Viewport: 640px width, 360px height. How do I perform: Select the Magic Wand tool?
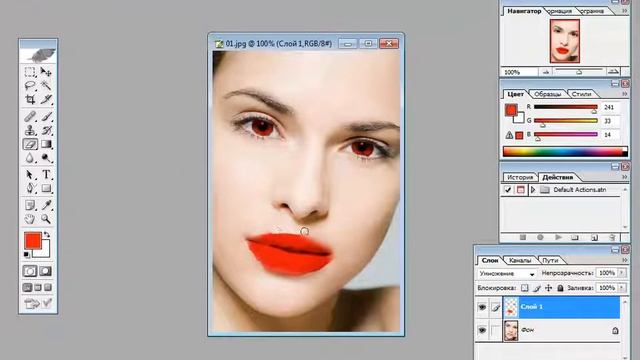tap(46, 86)
